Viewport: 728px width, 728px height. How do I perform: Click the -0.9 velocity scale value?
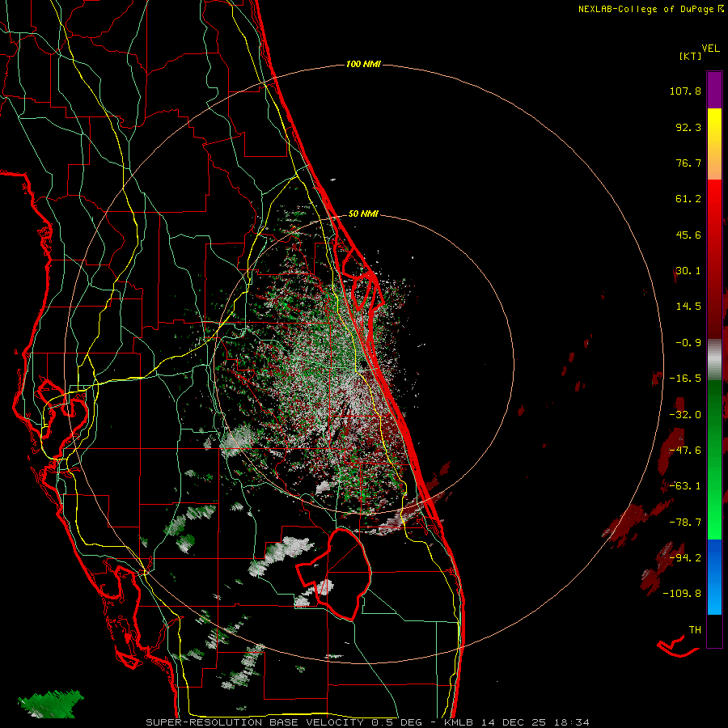(x=688, y=343)
